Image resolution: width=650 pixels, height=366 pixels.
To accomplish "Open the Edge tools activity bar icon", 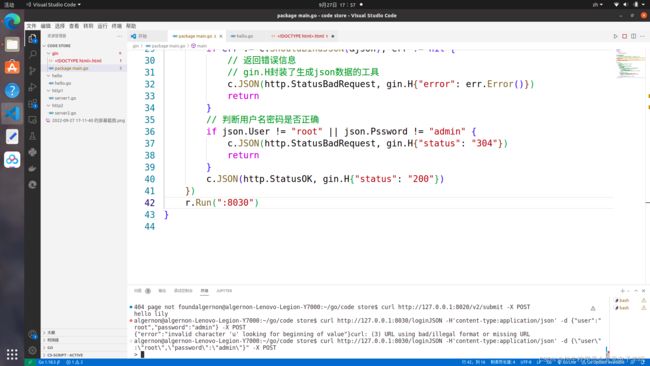I will pyautogui.click(x=32, y=184).
